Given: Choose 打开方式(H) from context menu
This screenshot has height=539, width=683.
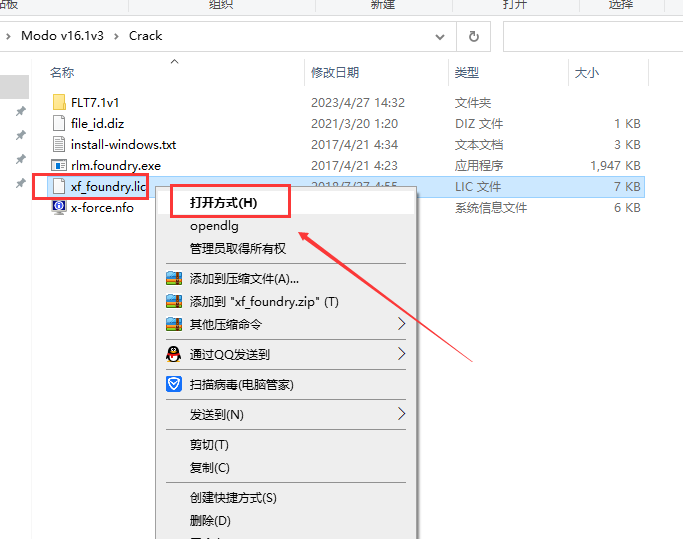Looking at the screenshot, I should point(223,203).
